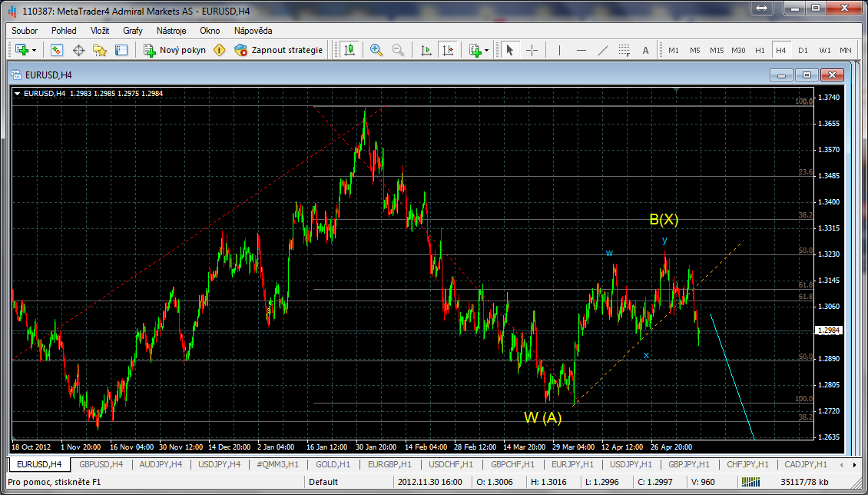Click the B(X) wave label on chart

[x=664, y=220]
